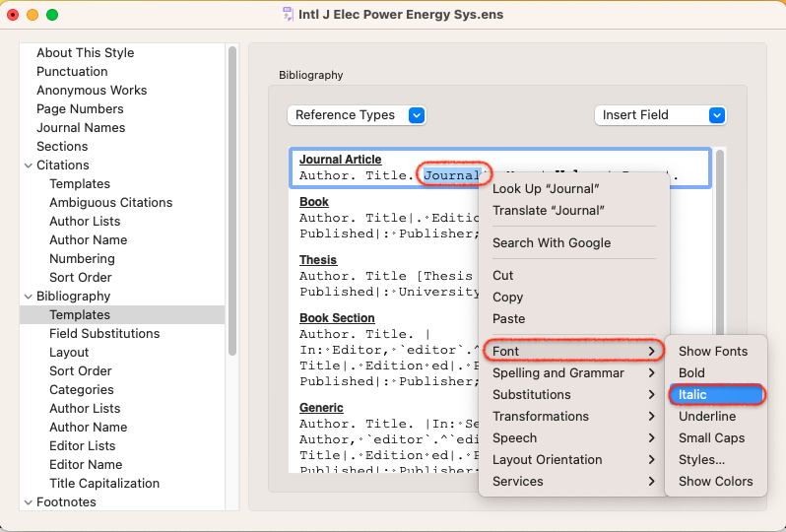The height and width of the screenshot is (532, 786).
Task: Expand or collapse the Footnotes section chevron
Action: point(28,502)
